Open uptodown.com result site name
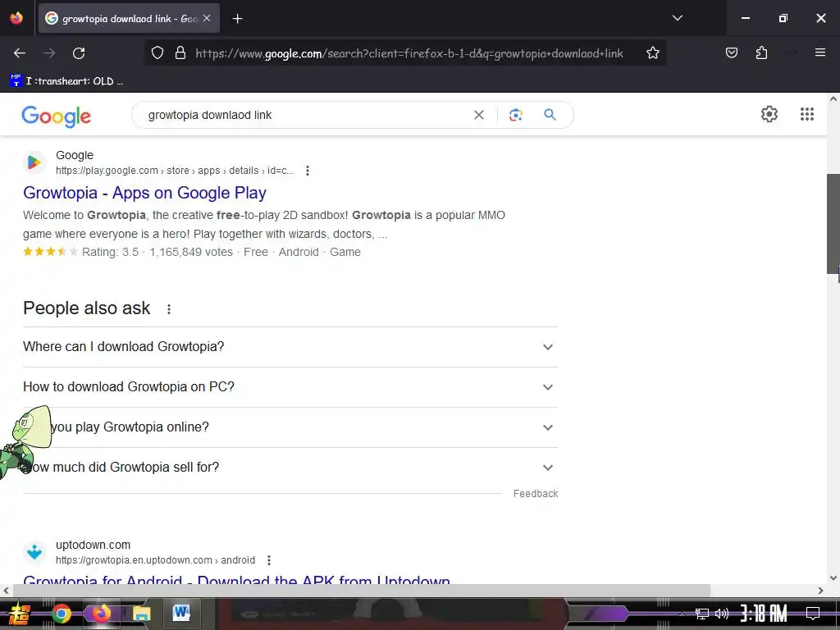Image resolution: width=840 pixels, height=630 pixels. [x=94, y=545]
